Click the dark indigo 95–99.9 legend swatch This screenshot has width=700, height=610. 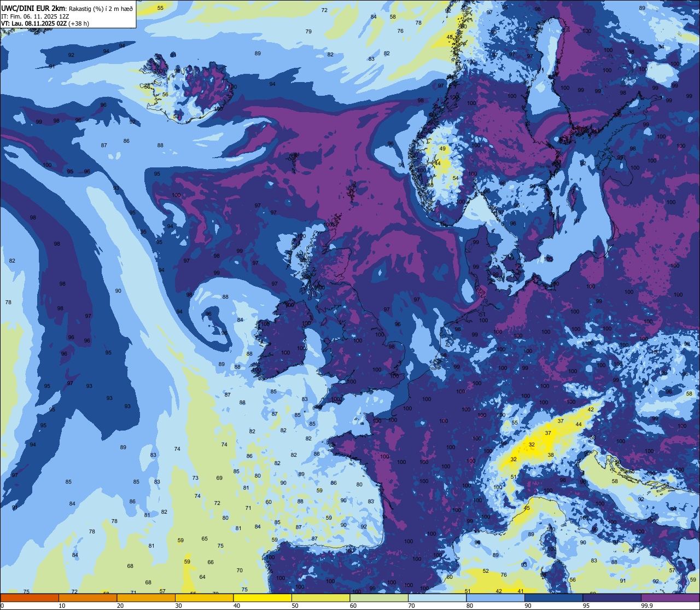pyautogui.click(x=612, y=598)
